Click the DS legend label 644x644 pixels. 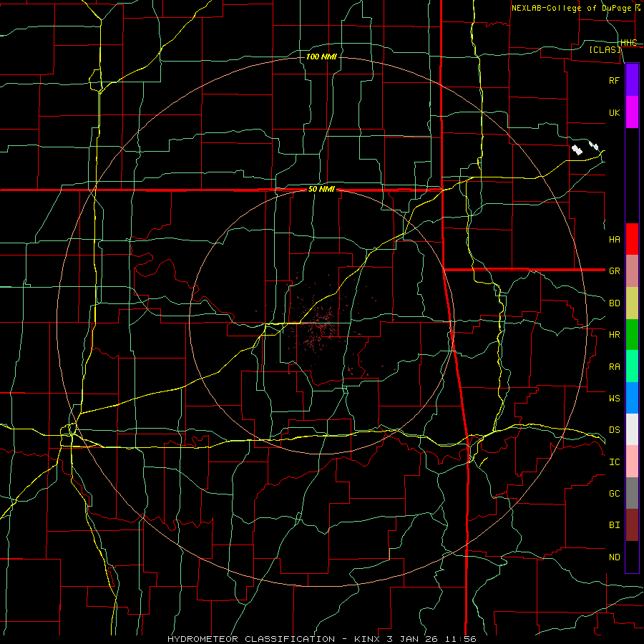pos(614,430)
